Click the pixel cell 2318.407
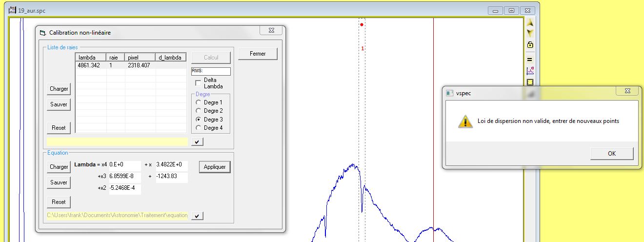 click(140, 65)
